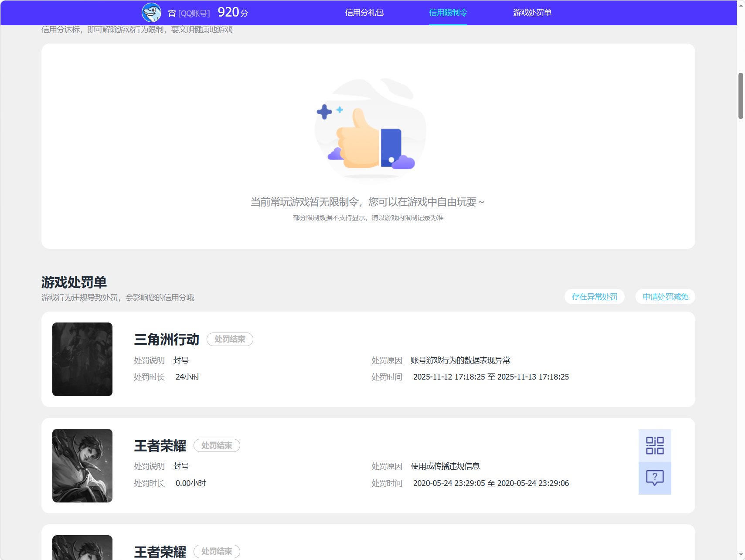Click the penalty time 2025-11-12 17:18:25 range
The width and height of the screenshot is (745, 560).
click(491, 377)
